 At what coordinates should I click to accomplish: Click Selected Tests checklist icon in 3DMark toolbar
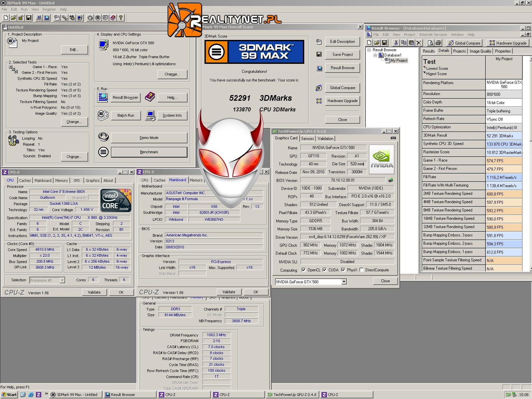coord(65,18)
